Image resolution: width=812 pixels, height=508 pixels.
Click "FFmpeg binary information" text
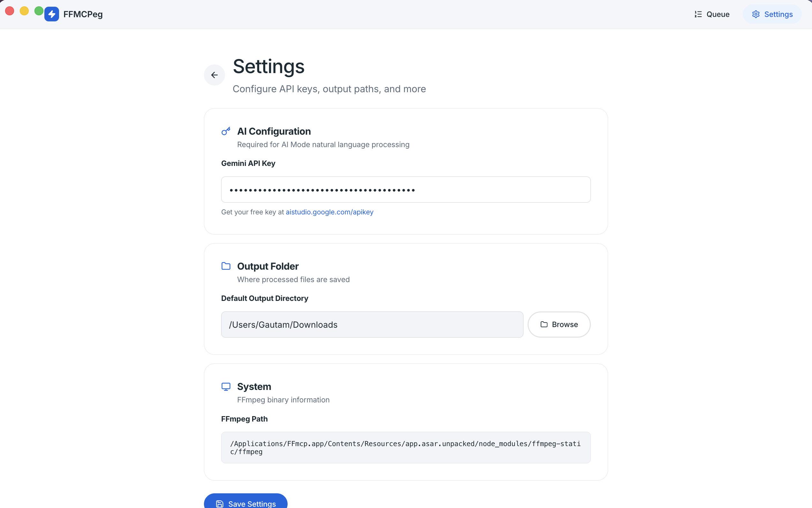(x=283, y=400)
